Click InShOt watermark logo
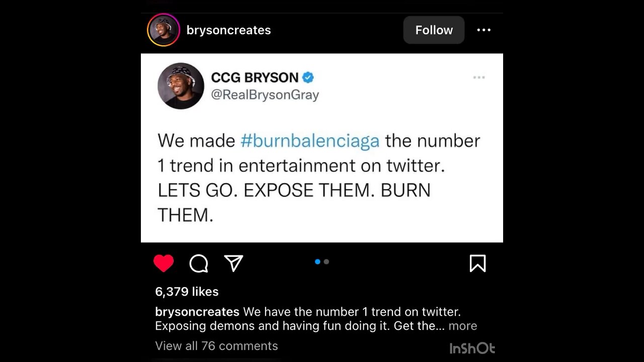Image resolution: width=644 pixels, height=362 pixels. coord(472,348)
